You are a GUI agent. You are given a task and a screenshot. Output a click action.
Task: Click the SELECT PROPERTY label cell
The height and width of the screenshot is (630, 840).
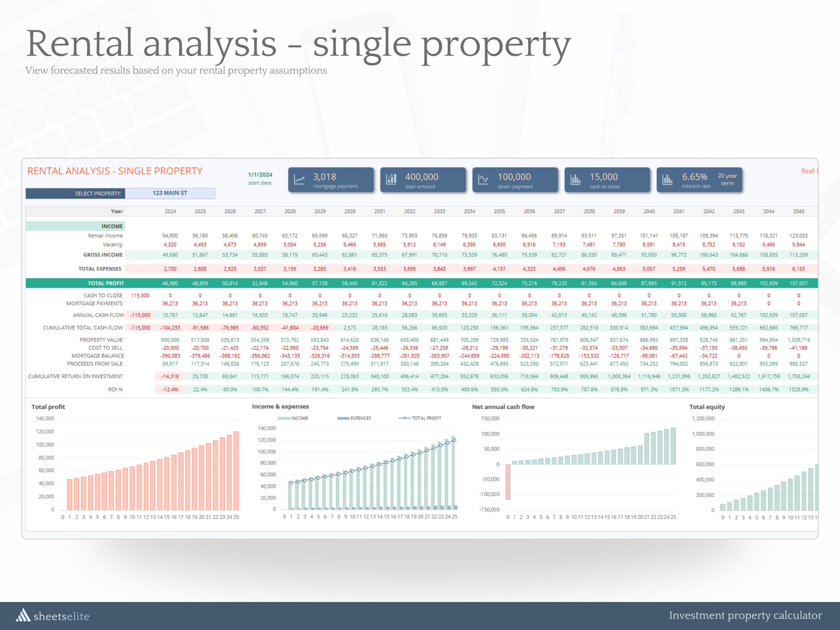(98, 193)
